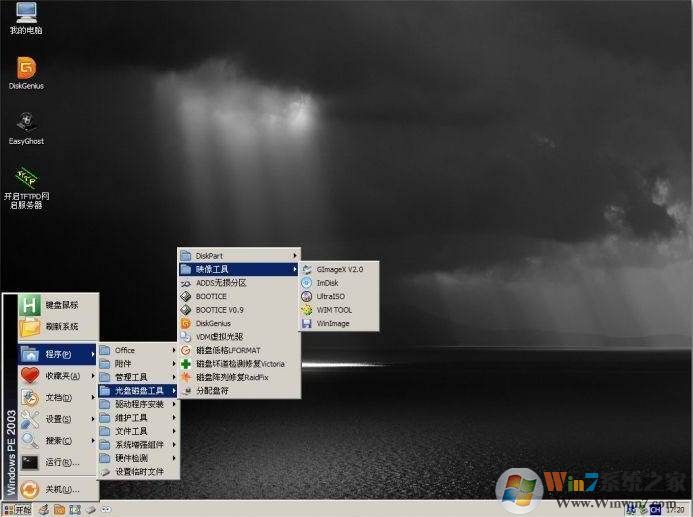
Task: Select the highlighted 光盘磁盘工具 folder
Action: click(138, 391)
